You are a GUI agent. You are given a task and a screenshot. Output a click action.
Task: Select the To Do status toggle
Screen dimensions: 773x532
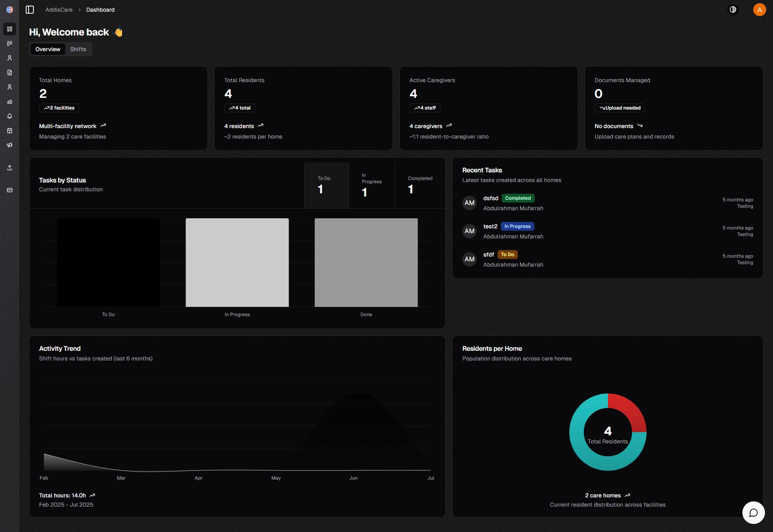point(327,185)
